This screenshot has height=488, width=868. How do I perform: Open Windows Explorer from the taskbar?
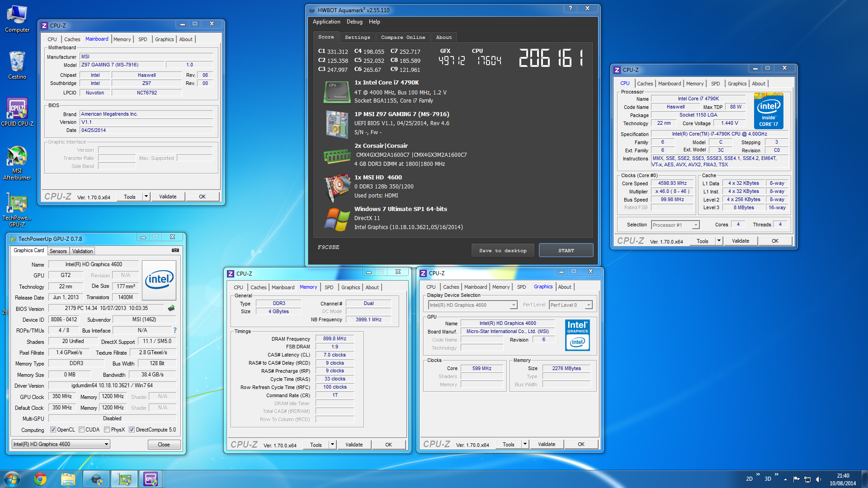coord(68,479)
